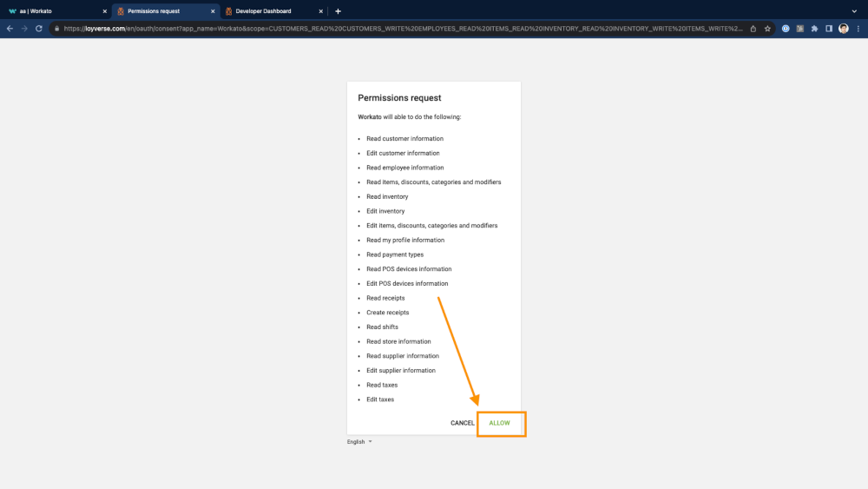The width and height of the screenshot is (868, 489).
Task: Bookmark this page with star icon
Action: (767, 29)
